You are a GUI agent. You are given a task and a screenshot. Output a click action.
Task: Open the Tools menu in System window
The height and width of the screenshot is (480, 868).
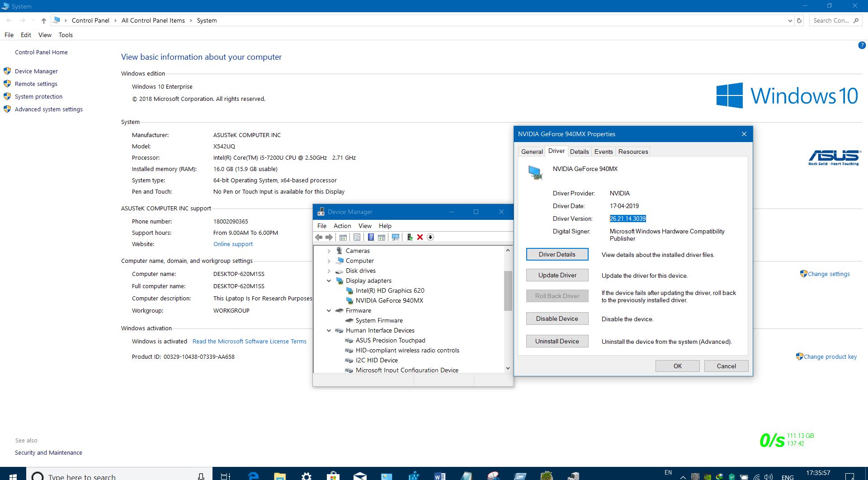[66, 35]
